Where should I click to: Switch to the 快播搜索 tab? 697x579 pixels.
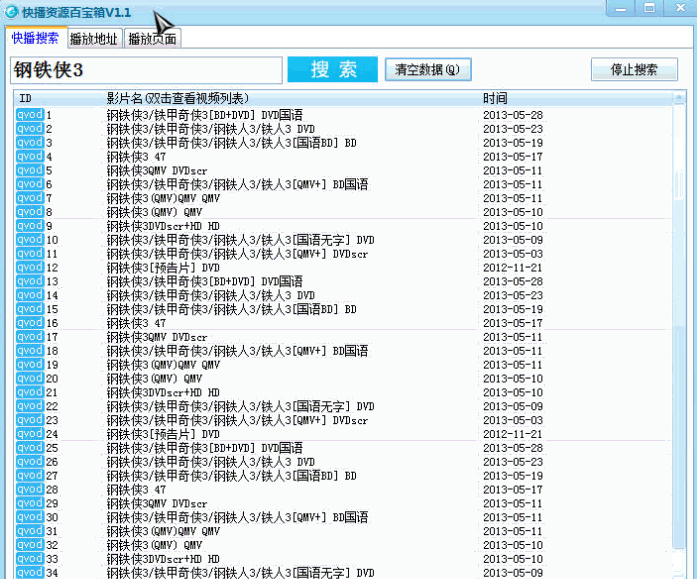[x=35, y=38]
